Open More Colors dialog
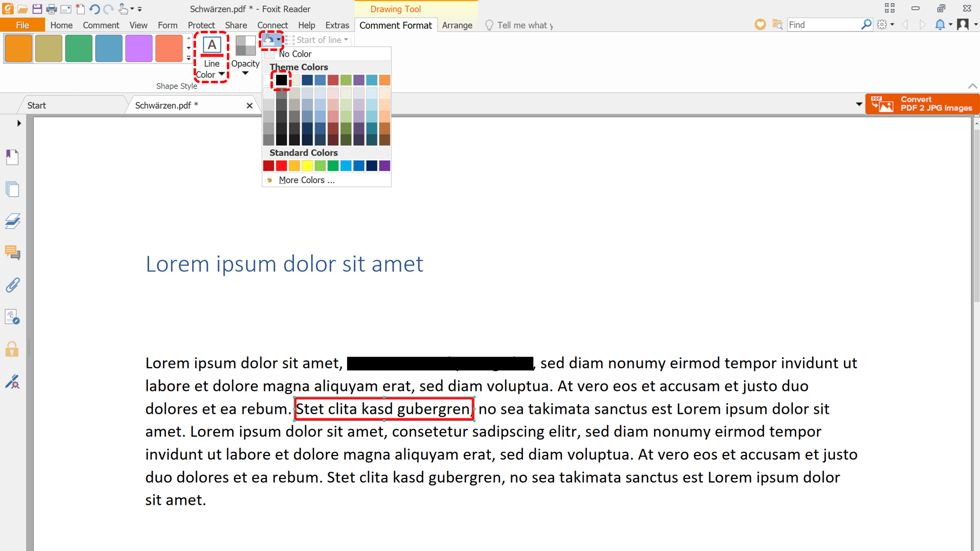The image size is (980, 551). (x=306, y=180)
